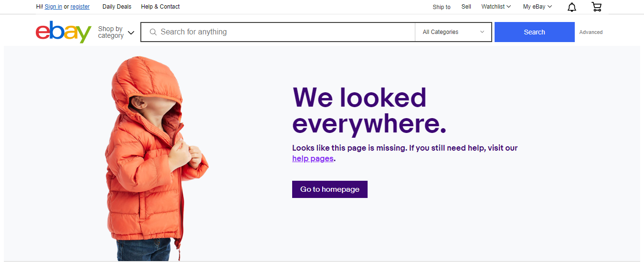The image size is (644, 263).
Task: Open the help pages link
Action: [313, 158]
